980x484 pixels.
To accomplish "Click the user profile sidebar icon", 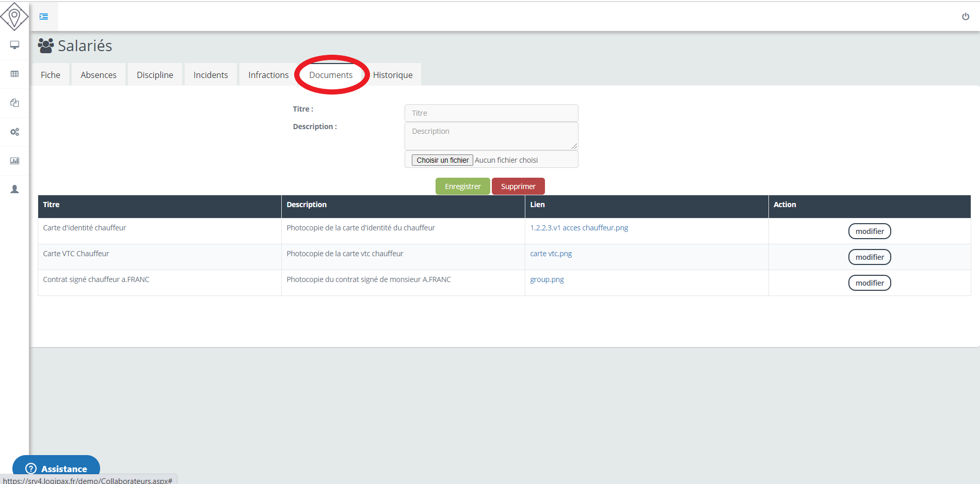I will (x=14, y=189).
